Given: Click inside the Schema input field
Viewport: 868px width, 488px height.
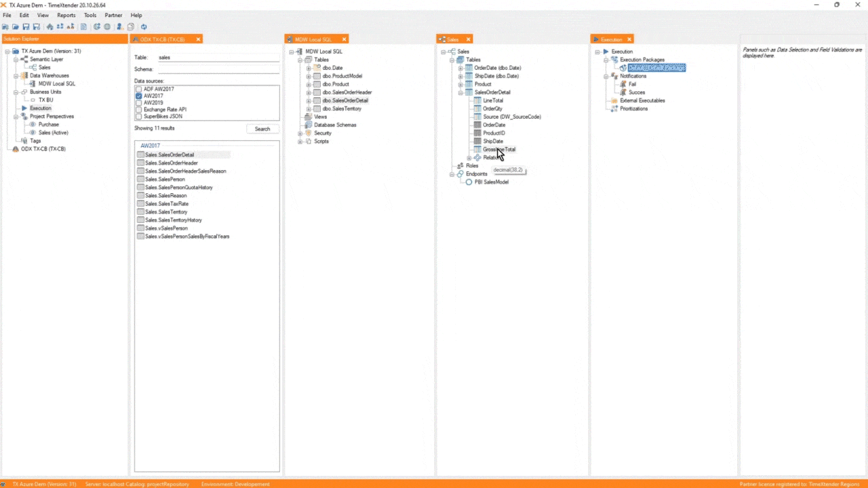Looking at the screenshot, I should point(217,68).
